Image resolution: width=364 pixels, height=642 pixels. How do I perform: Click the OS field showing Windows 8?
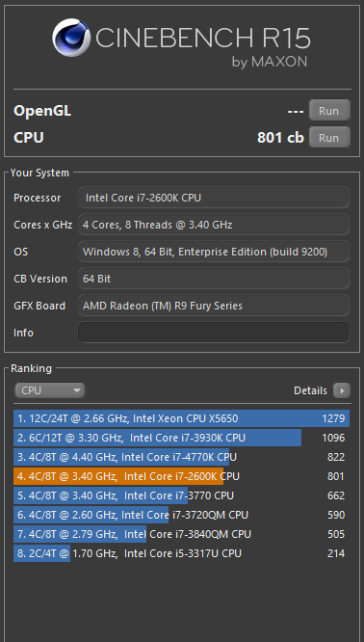[x=214, y=252]
